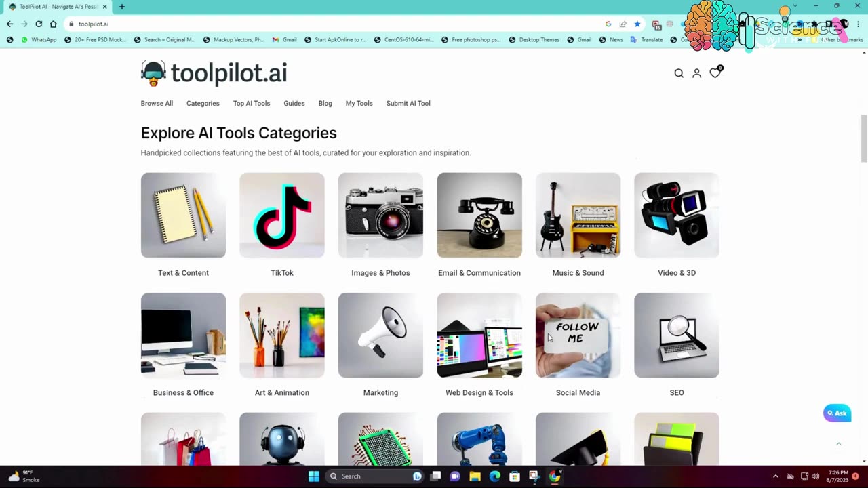
Task: Click the Text & Content label
Action: (x=183, y=273)
